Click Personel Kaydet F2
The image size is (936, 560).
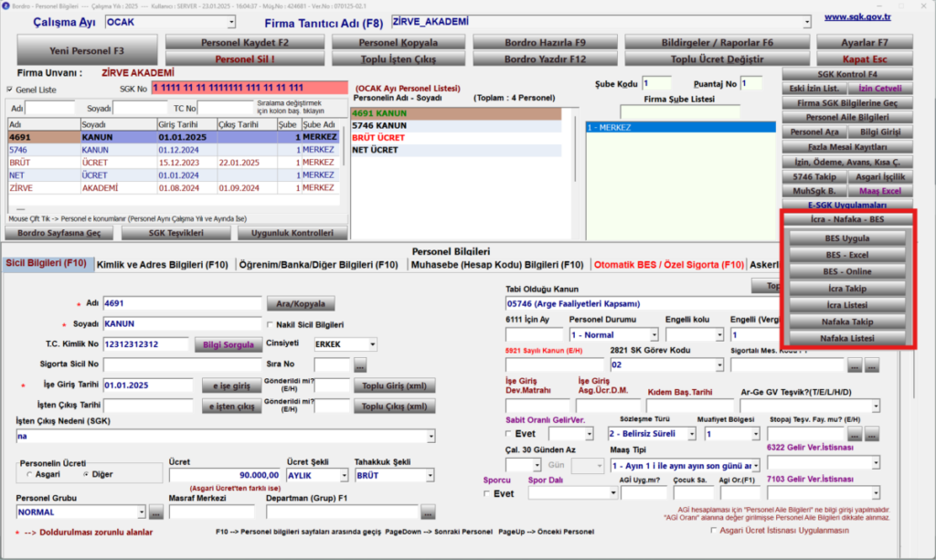245,42
